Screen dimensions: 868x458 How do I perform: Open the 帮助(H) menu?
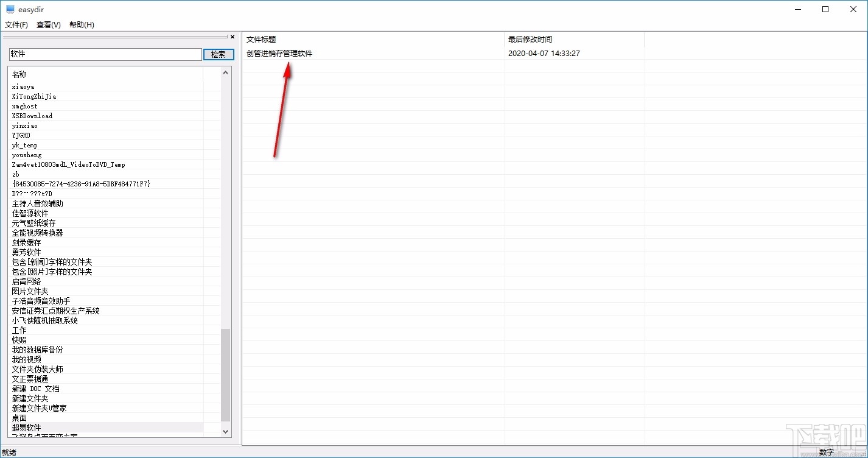pos(82,25)
